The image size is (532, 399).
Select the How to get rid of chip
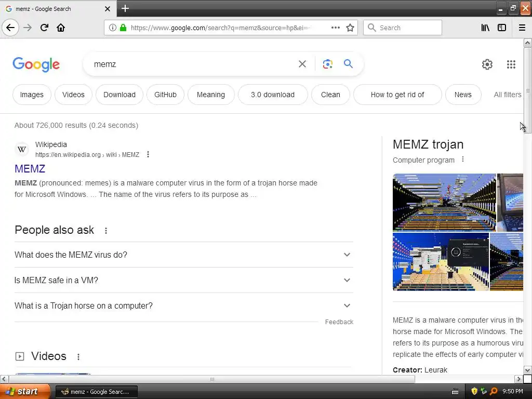tap(397, 95)
